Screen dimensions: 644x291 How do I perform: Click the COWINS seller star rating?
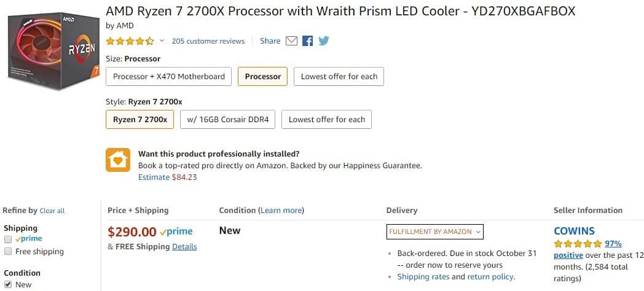(578, 244)
